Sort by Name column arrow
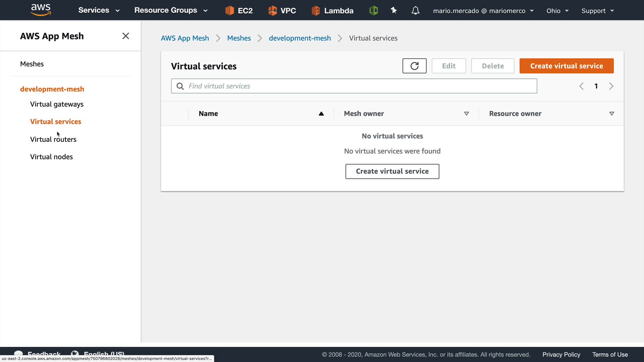644x362 pixels. 321,114
